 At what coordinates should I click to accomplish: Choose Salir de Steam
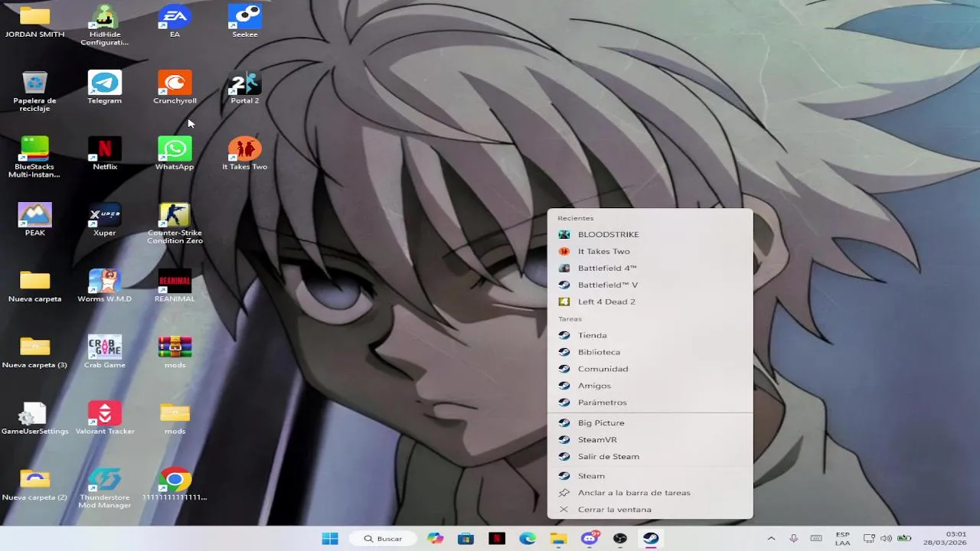pyautogui.click(x=650, y=456)
